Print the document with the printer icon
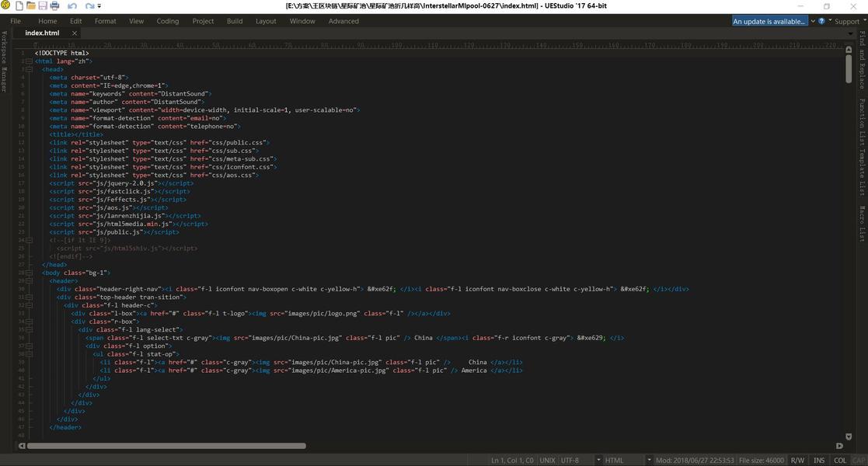The image size is (868, 466). click(x=54, y=6)
